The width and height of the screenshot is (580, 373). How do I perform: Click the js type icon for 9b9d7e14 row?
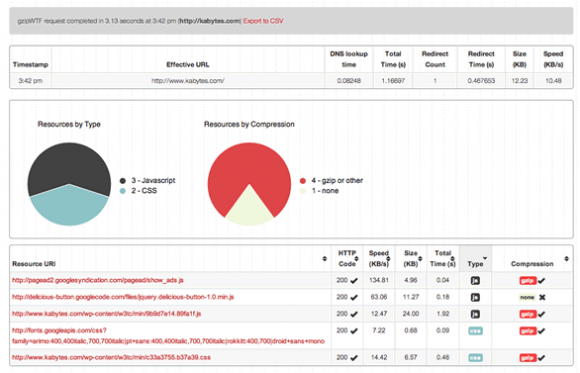[475, 314]
